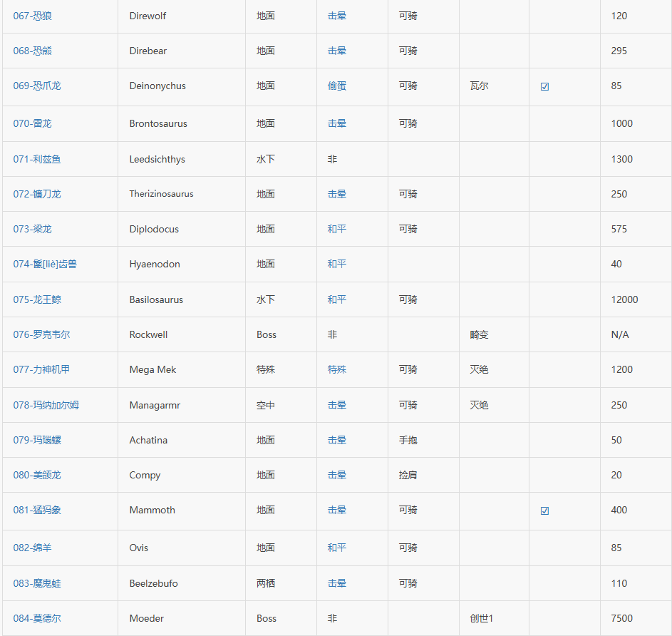Click the 特殊 taming link for Mega Mek

pos(337,369)
